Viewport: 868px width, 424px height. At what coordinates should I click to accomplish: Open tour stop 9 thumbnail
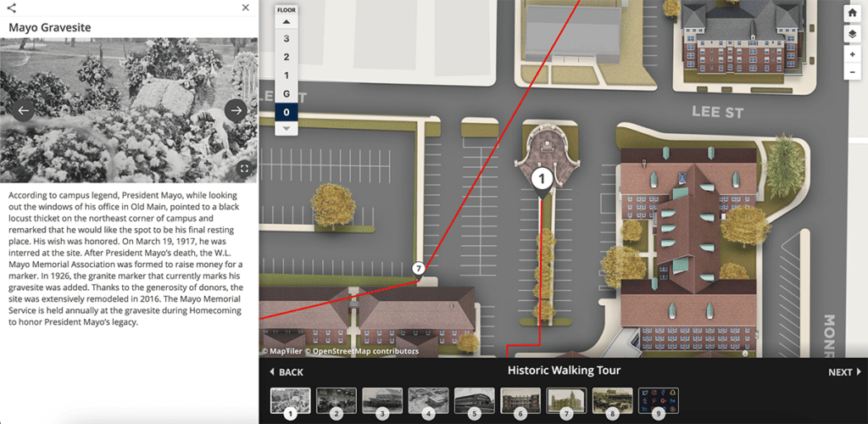click(x=658, y=400)
